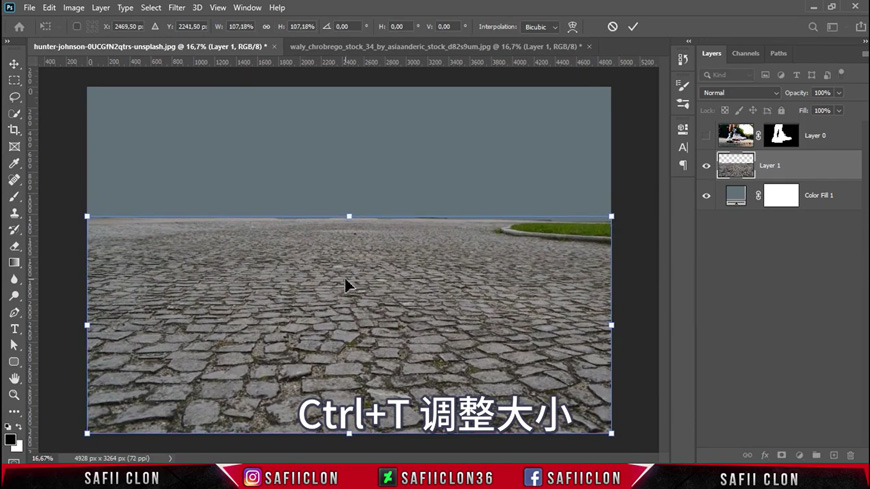The image size is (870, 489).
Task: Select the Dodge tool
Action: click(x=14, y=296)
